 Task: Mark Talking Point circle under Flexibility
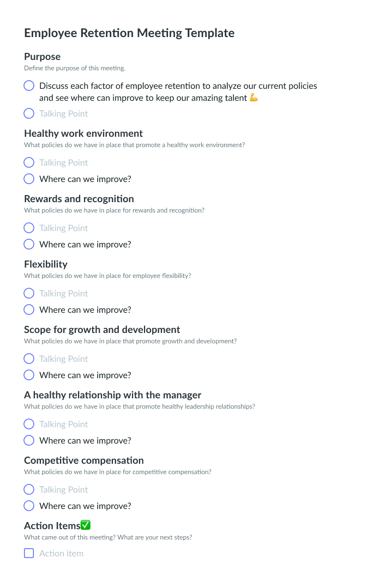tap(29, 293)
